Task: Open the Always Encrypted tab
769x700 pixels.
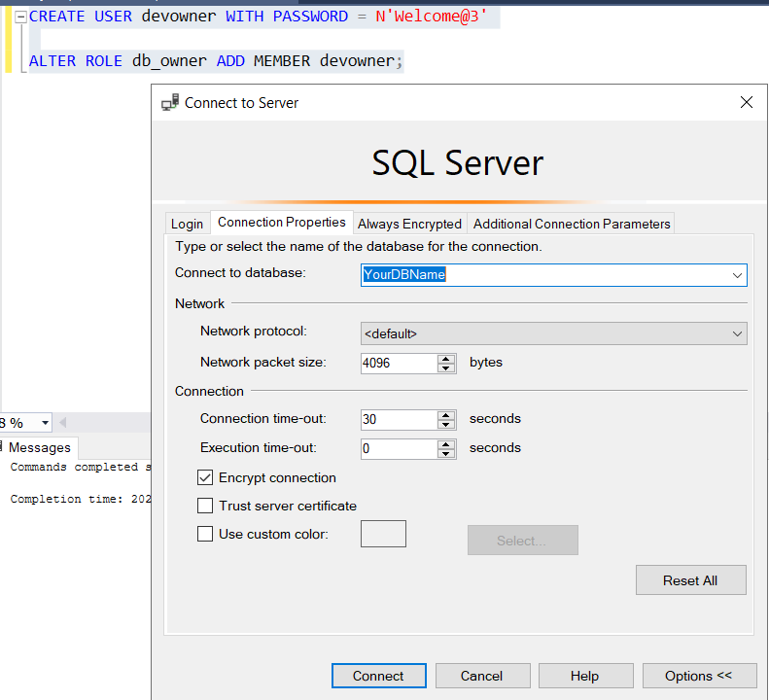Action: point(409,224)
